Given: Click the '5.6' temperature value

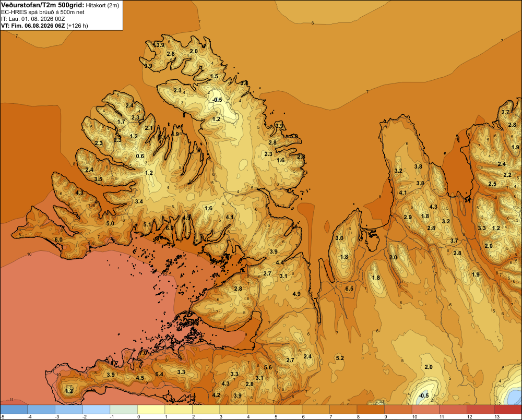Looking at the screenshot, I should [x=268, y=367].
